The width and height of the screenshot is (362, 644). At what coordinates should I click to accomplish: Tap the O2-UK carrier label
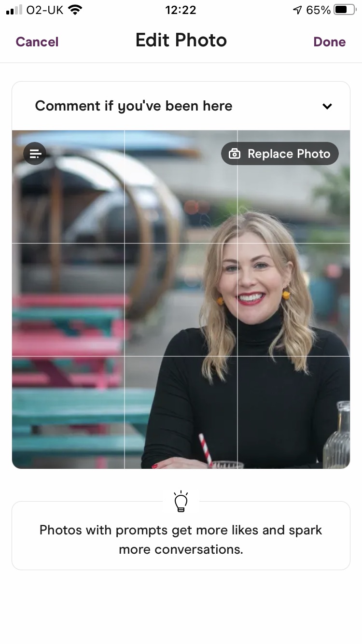click(45, 10)
